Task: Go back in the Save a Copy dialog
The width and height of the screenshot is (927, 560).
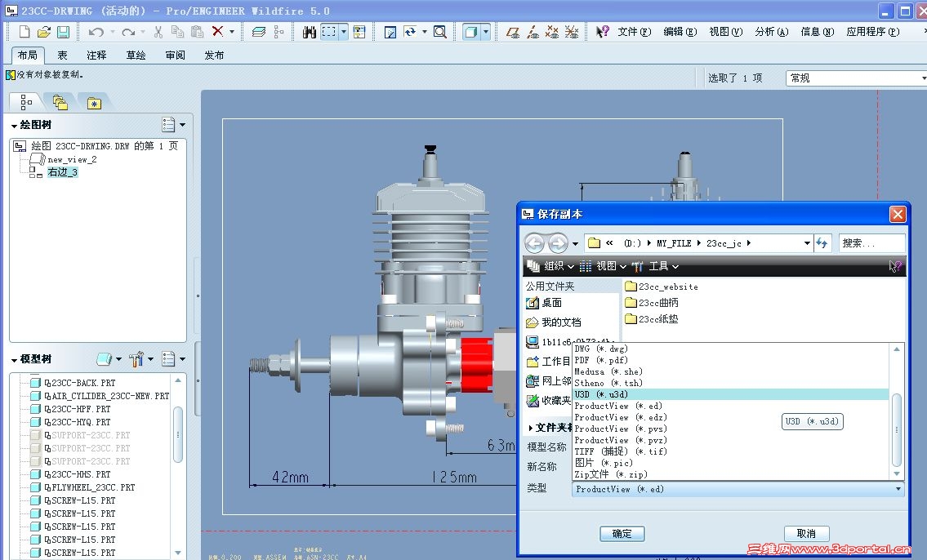Action: 534,242
